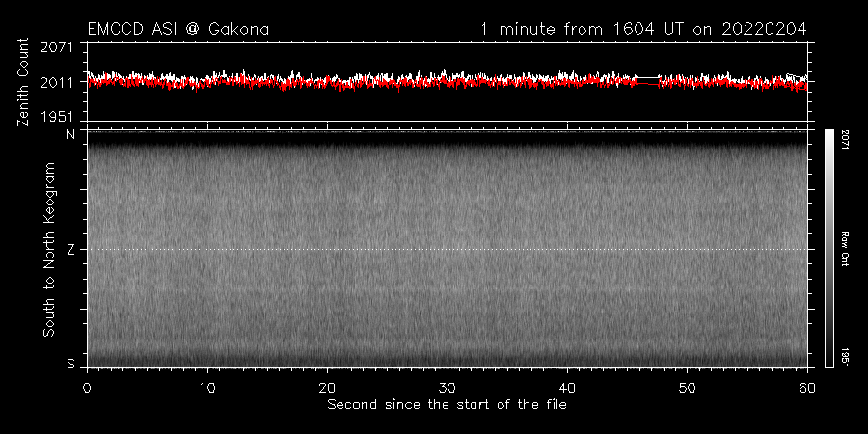Click the 30 tick label on the time axis
The width and height of the screenshot is (868, 434).
tap(448, 388)
